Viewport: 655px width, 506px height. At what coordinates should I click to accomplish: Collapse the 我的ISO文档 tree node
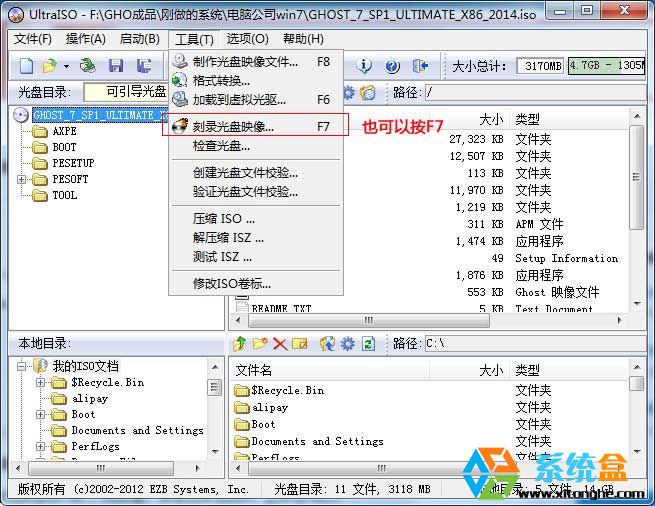click(x=22, y=366)
